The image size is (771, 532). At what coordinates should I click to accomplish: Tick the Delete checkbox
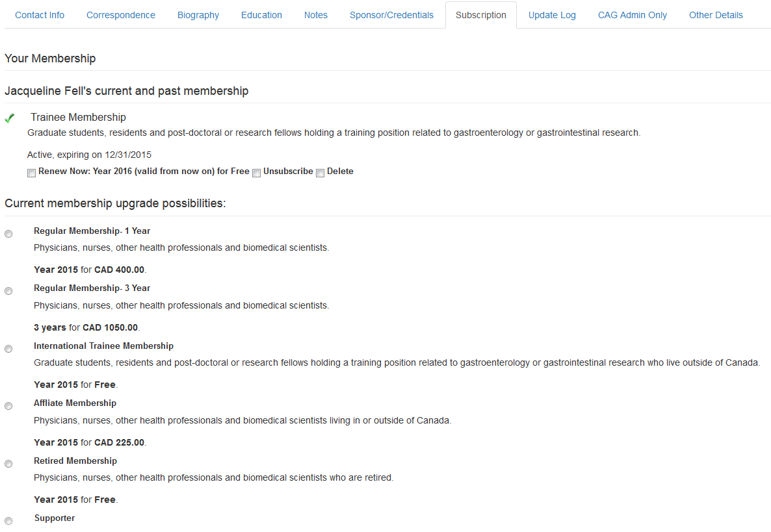point(320,173)
